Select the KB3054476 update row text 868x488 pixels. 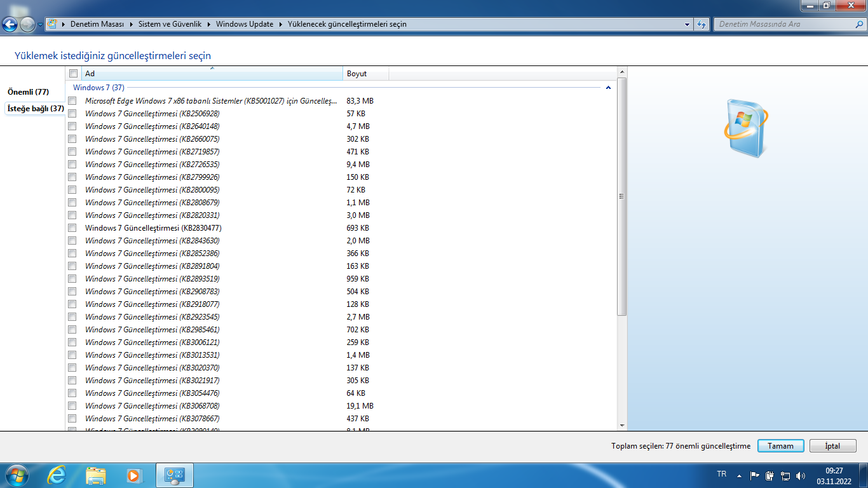[x=153, y=393]
